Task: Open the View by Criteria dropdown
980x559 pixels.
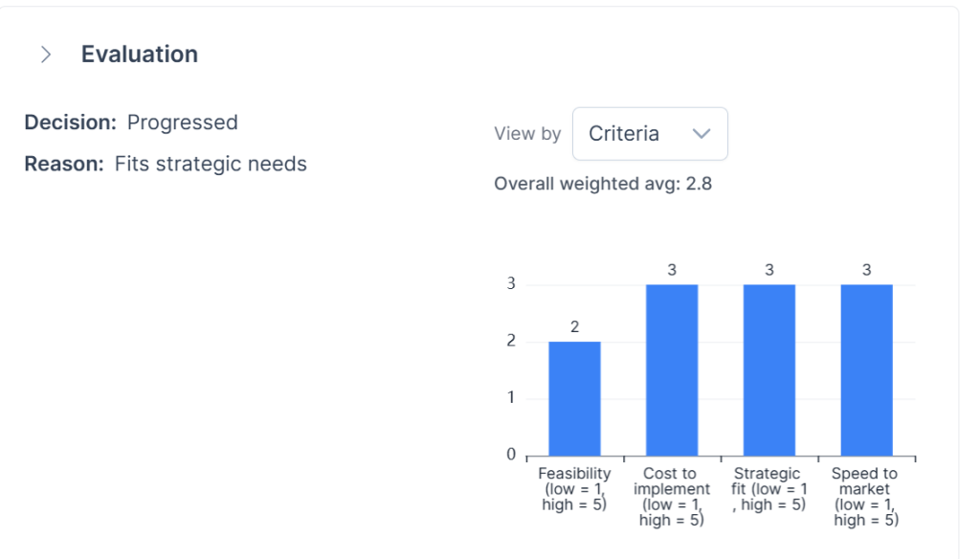Action: click(650, 134)
